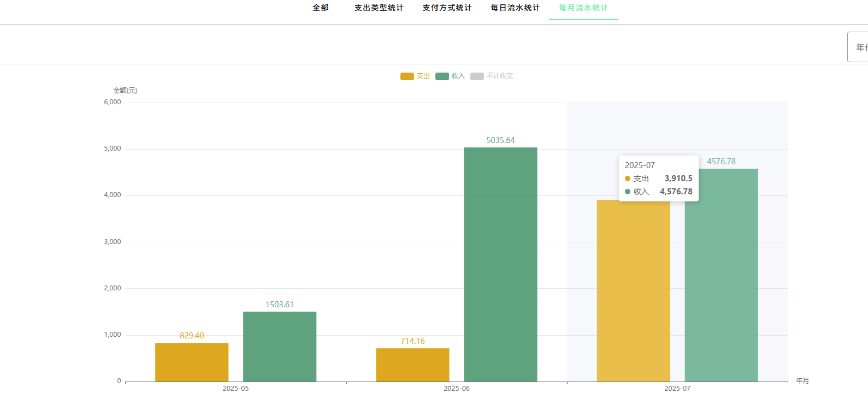Viewport: 868px width, 411px height.
Task: Toggle the 收入 legend item
Action: click(450, 76)
